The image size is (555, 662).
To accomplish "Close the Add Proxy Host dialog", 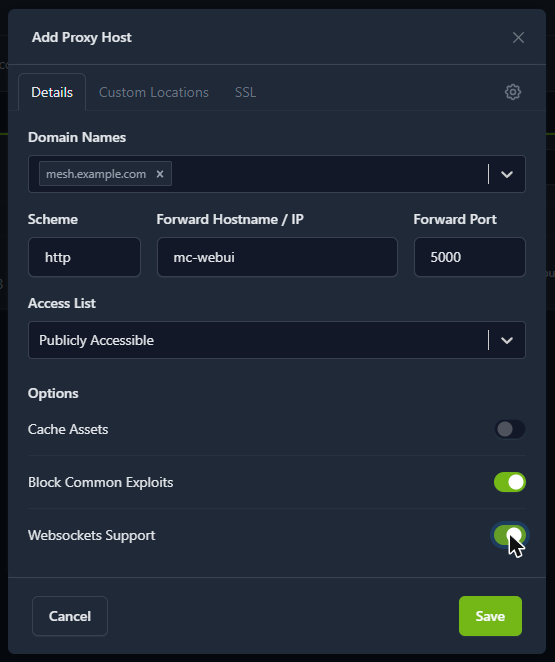I will click(518, 38).
